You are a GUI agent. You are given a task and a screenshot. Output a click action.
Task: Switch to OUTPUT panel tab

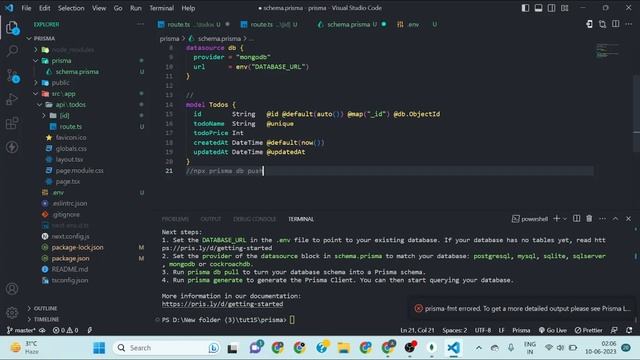click(x=211, y=219)
